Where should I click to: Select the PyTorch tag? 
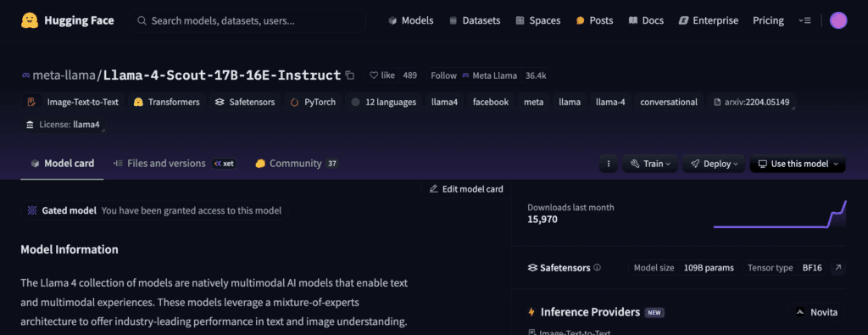click(313, 102)
